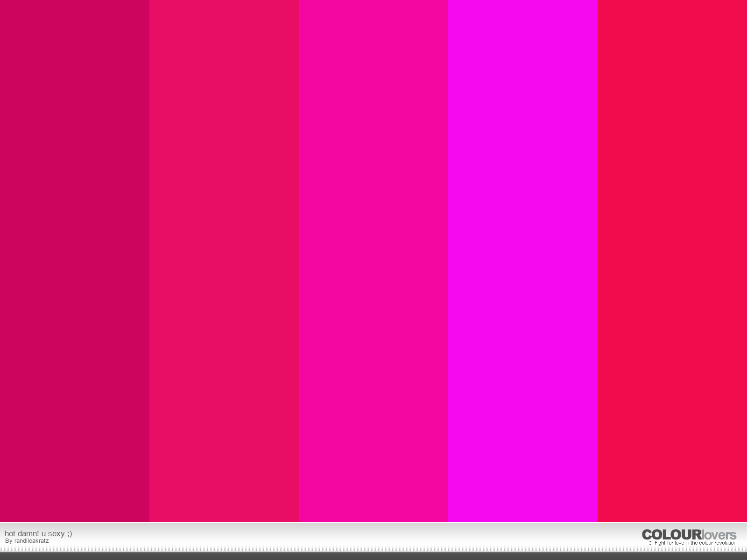This screenshot has height=560, width=747.
Task: Select the dark raspberry color stripe
Action: [75, 261]
